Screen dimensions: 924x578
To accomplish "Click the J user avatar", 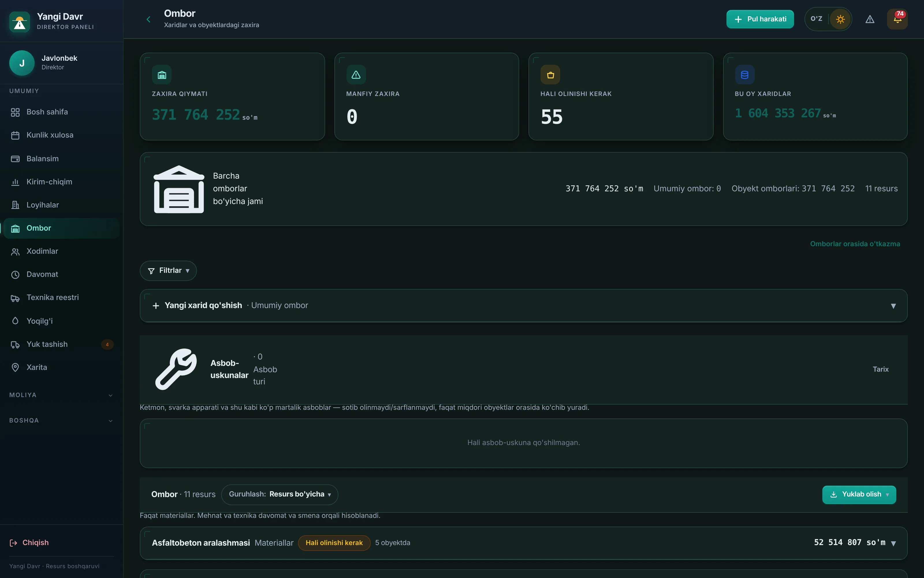I will (x=22, y=63).
